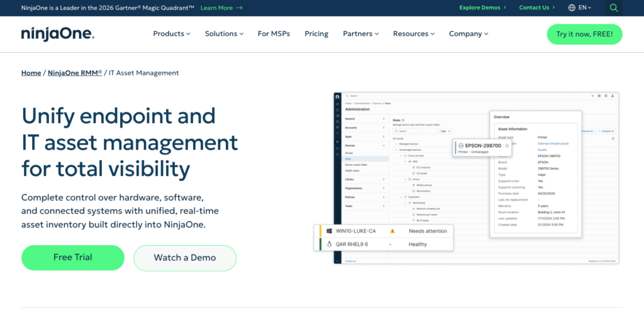This screenshot has height=328, width=644.
Task: Click the printer icon on the EPSON card
Action: (460, 146)
